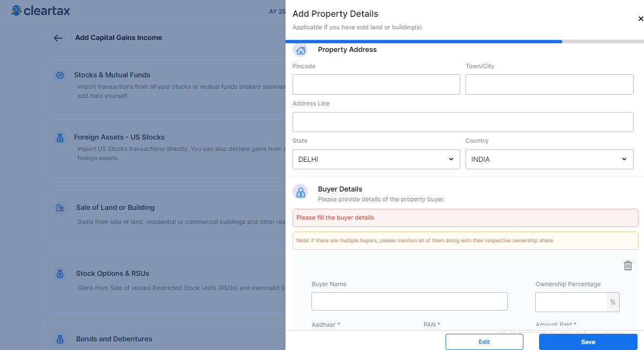The height and width of the screenshot is (350, 644).
Task: Click the percent symbol in ownership field
Action: pyautogui.click(x=613, y=302)
